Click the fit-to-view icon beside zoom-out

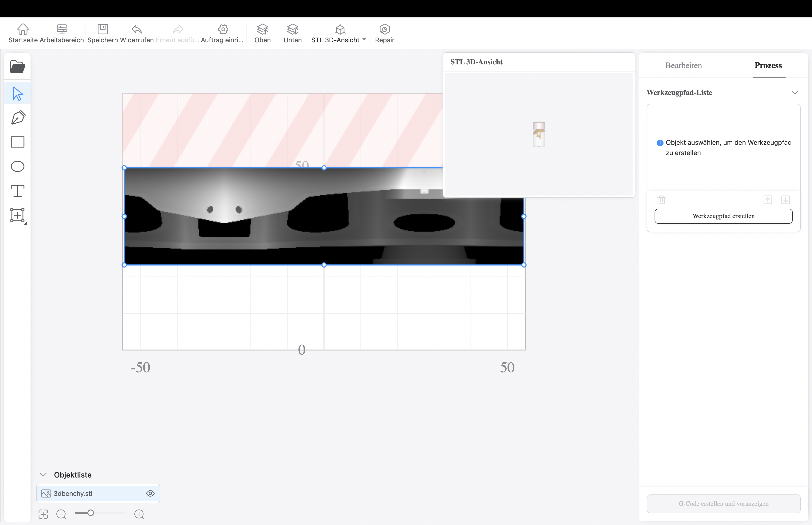[x=43, y=514]
